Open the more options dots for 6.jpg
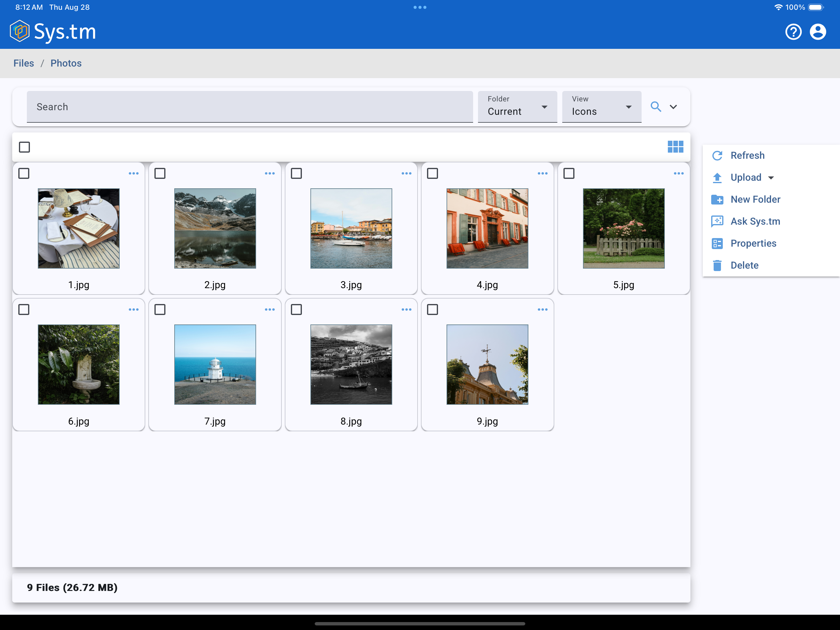 click(134, 310)
